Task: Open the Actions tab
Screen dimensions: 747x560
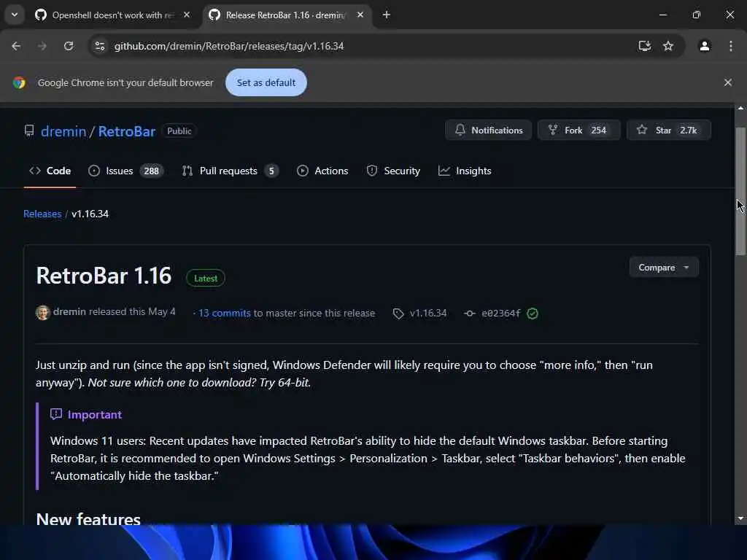Action: coord(322,171)
